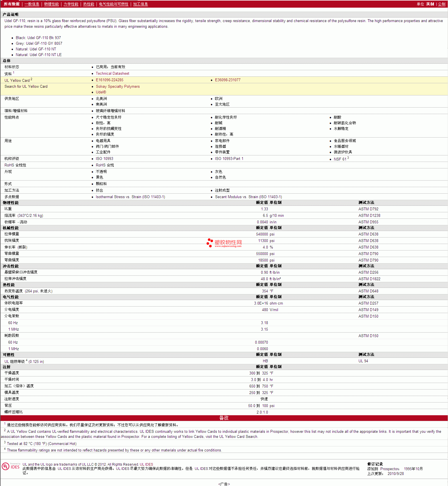Open the 所有数据 tab

point(12,4)
